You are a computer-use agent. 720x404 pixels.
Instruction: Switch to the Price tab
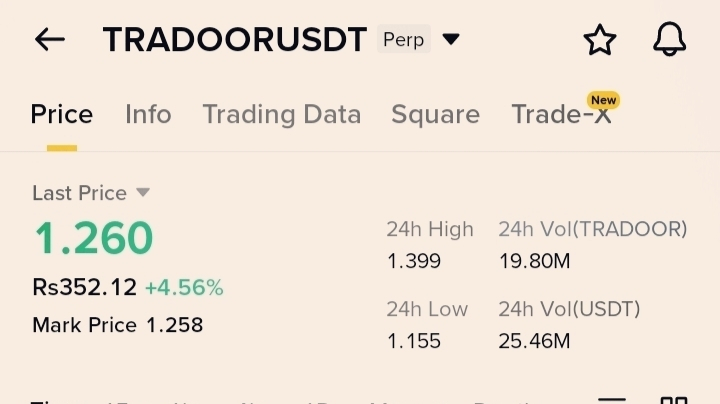(62, 115)
